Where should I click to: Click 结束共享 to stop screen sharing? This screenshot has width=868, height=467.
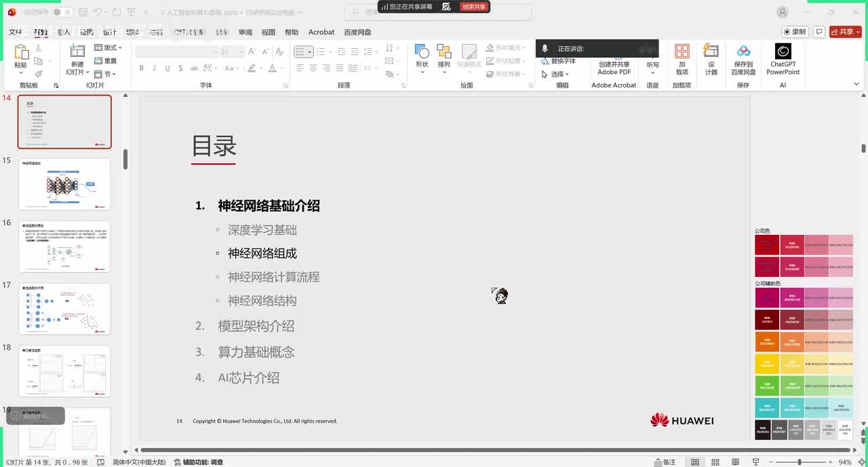tap(474, 7)
